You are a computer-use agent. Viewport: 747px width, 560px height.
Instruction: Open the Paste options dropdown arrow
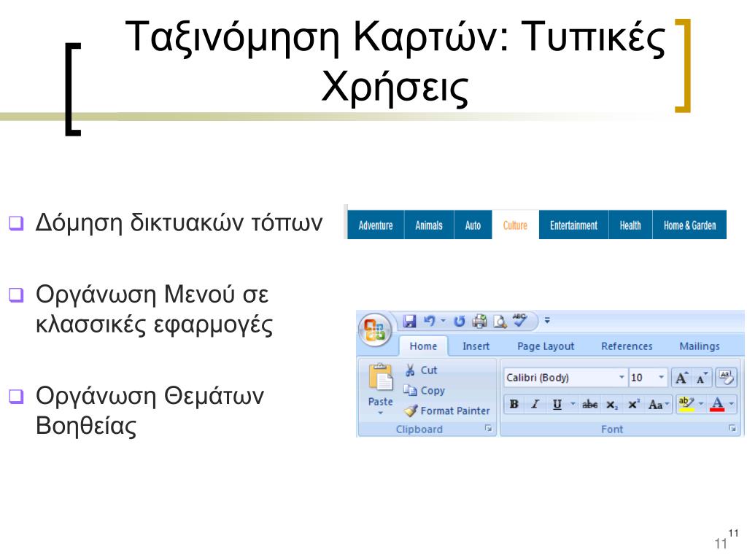click(x=380, y=413)
